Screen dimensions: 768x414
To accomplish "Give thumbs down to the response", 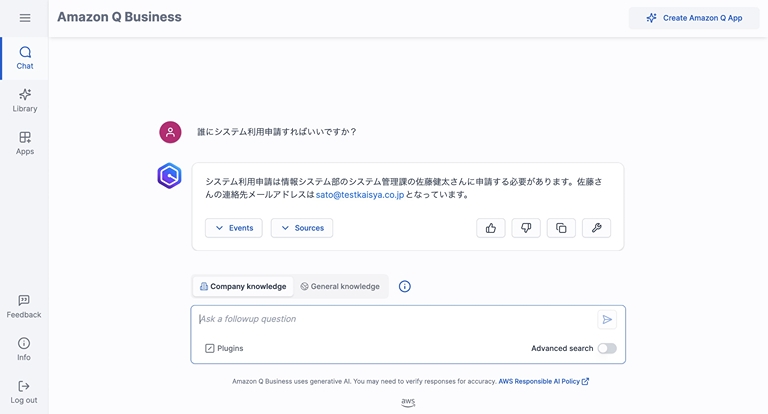I will point(526,228).
